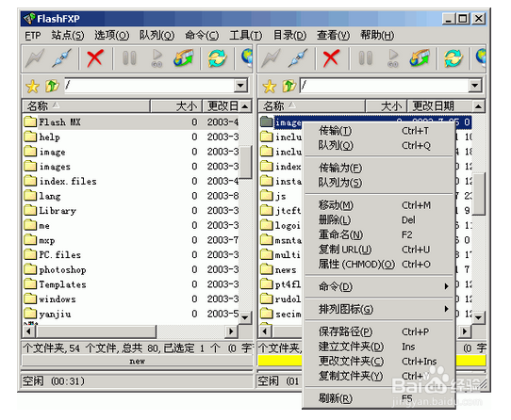Screen dimensions: 511x420
Task: Choose 保存路径(P) from context menu
Action: pyautogui.click(x=379, y=331)
